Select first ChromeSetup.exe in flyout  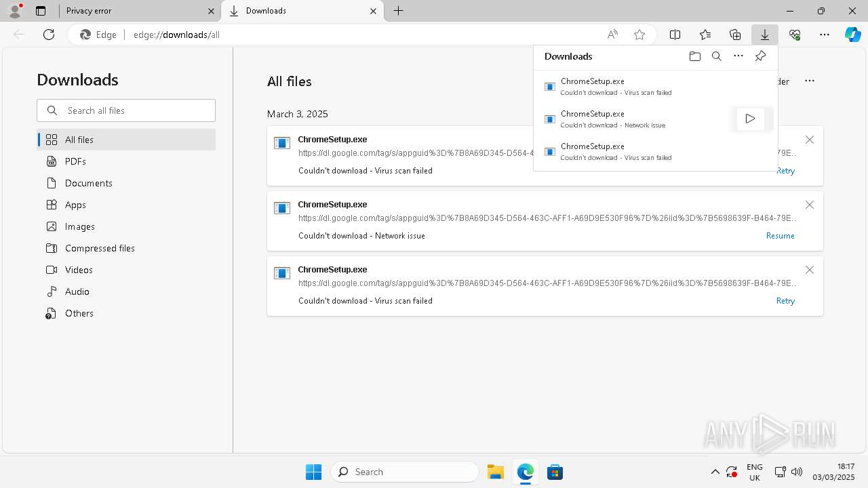[655, 86]
